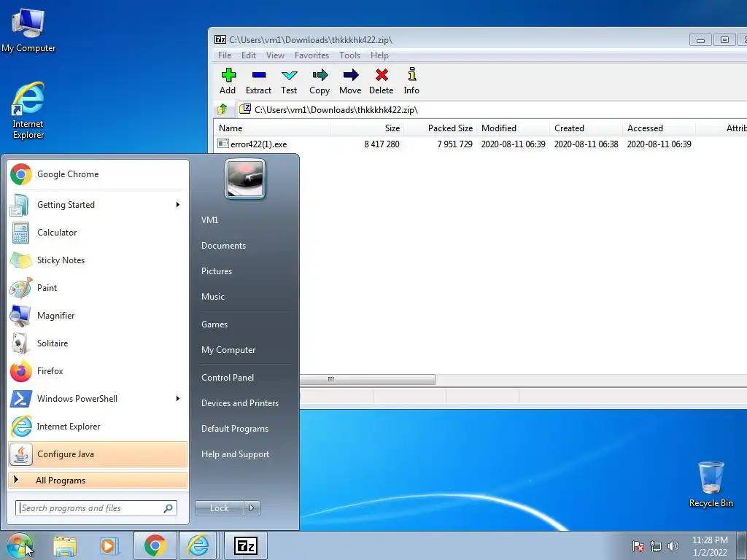
Task: Open the shutdown options arrow next to Lock
Action: (x=252, y=508)
